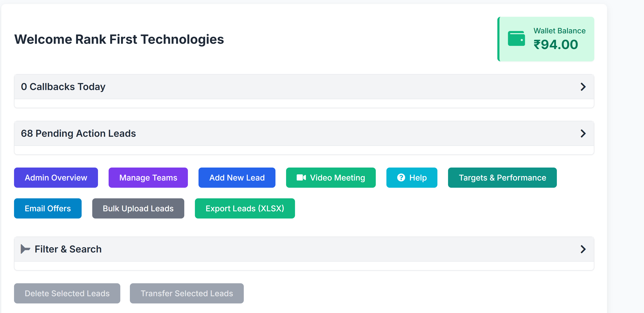
Task: Click Transfer Selected Leads
Action: tap(187, 293)
